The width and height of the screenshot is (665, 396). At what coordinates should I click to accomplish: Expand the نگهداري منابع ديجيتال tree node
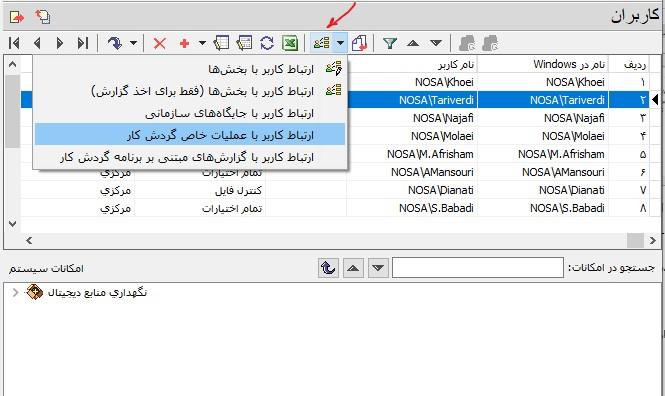tap(15, 292)
